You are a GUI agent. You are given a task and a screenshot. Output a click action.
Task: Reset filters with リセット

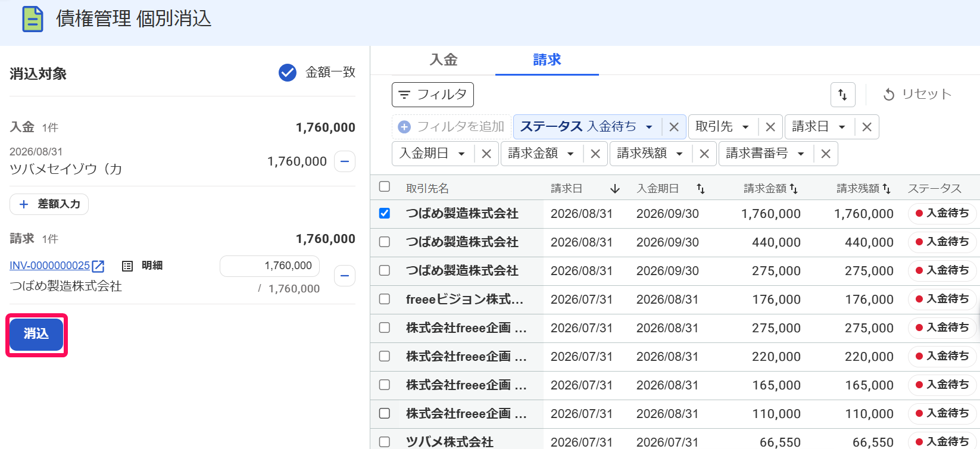point(917,94)
